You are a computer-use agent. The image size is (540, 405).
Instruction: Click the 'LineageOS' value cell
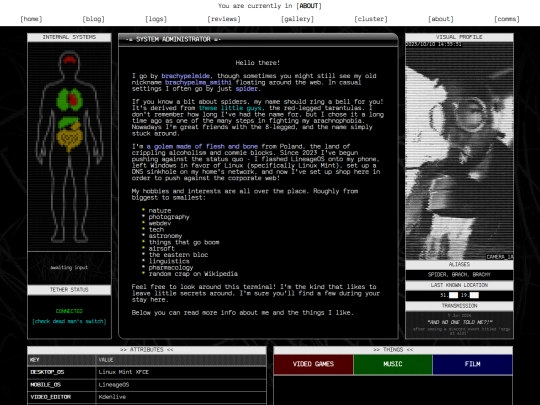pos(181,384)
